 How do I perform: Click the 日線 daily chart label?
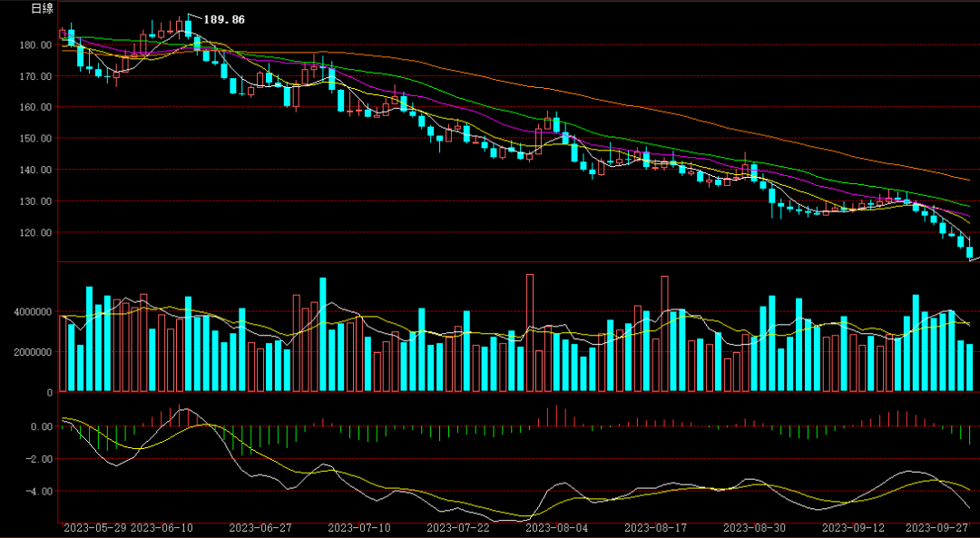42,8
